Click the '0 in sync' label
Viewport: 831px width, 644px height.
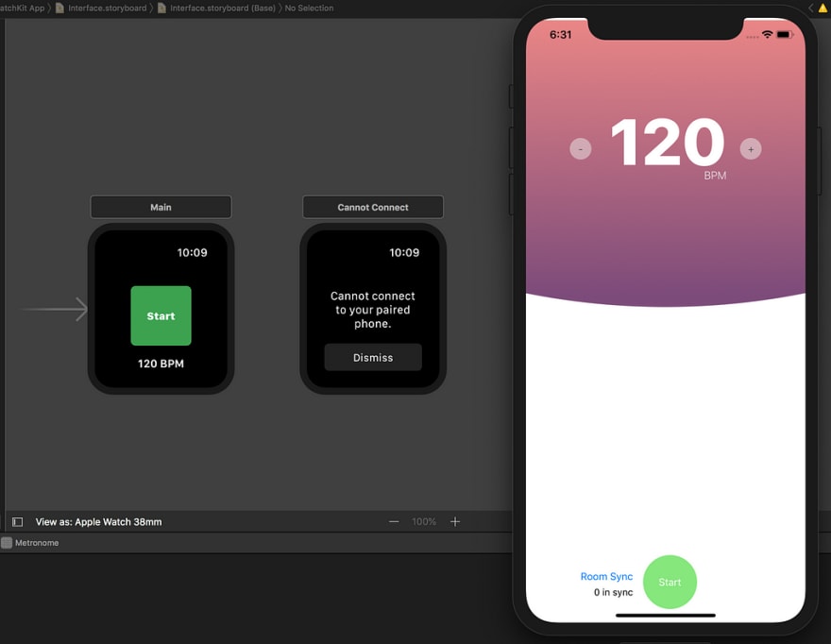click(x=613, y=592)
